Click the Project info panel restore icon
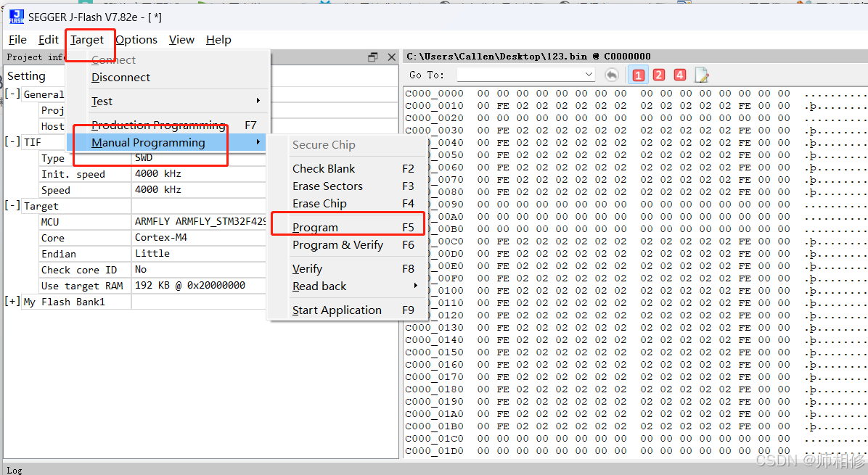868x475 pixels. click(372, 57)
